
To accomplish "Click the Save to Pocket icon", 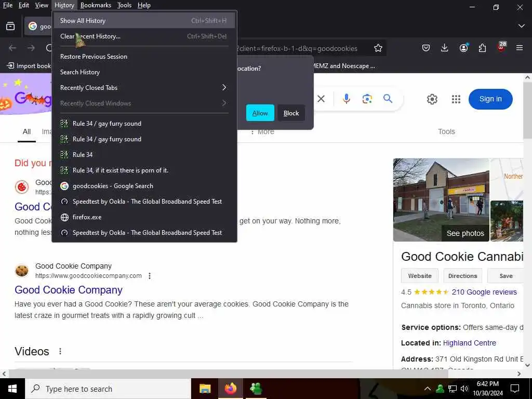I will point(426,48).
